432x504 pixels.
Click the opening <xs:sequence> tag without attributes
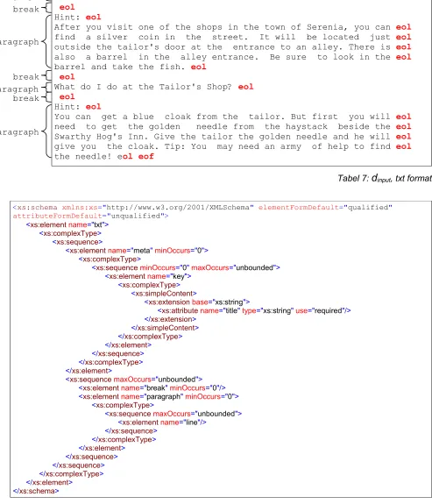tap(77, 242)
